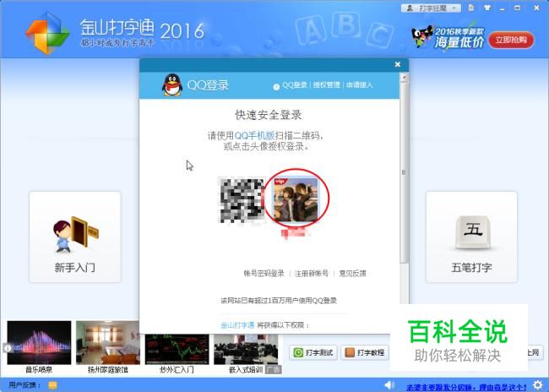Choose 帐号密码登录 option
This screenshot has width=549, height=392.
click(x=264, y=273)
